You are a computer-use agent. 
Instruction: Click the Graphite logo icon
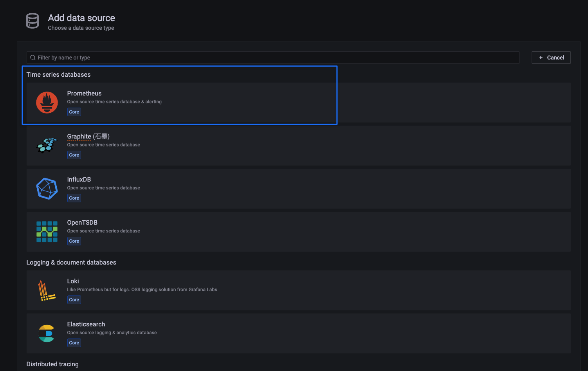[47, 145]
